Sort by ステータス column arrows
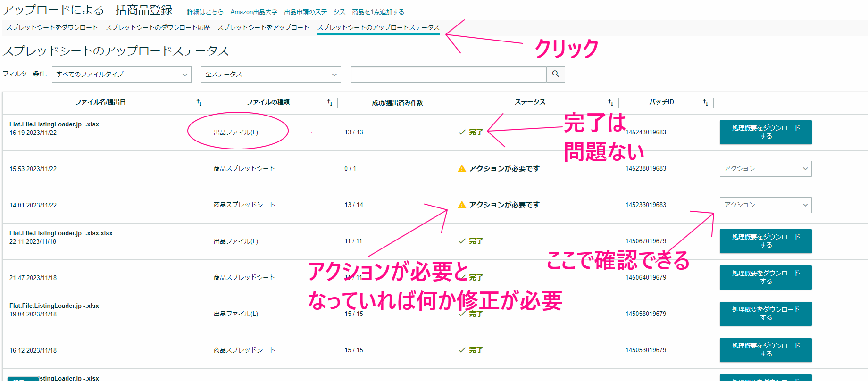Screen dimensions: 868x381 point(610,102)
